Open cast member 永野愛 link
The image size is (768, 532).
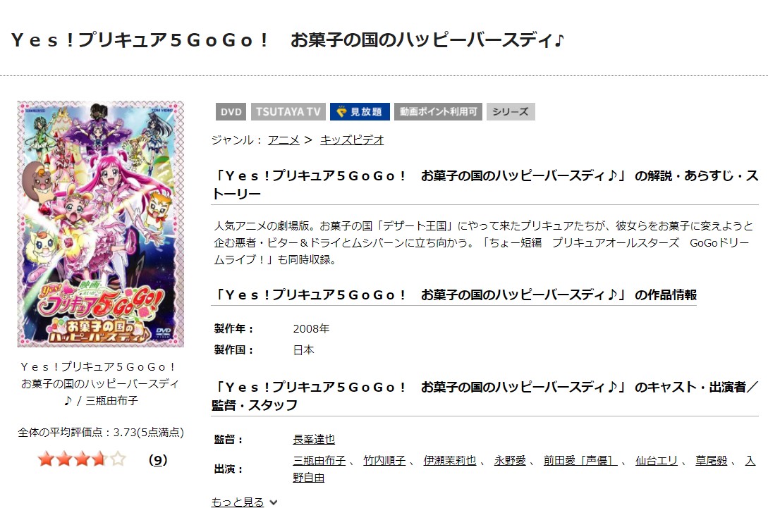point(510,461)
